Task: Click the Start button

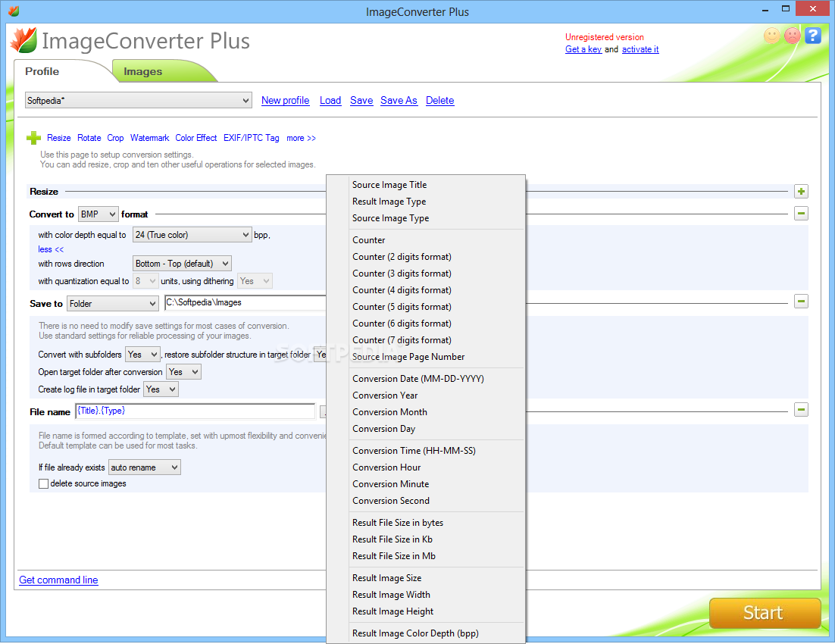Action: pos(765,613)
